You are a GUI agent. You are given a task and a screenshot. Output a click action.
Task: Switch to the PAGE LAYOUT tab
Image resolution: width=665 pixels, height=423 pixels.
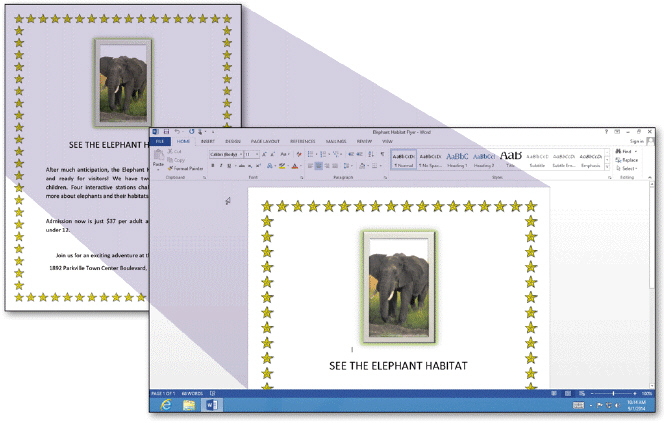pyautogui.click(x=265, y=141)
